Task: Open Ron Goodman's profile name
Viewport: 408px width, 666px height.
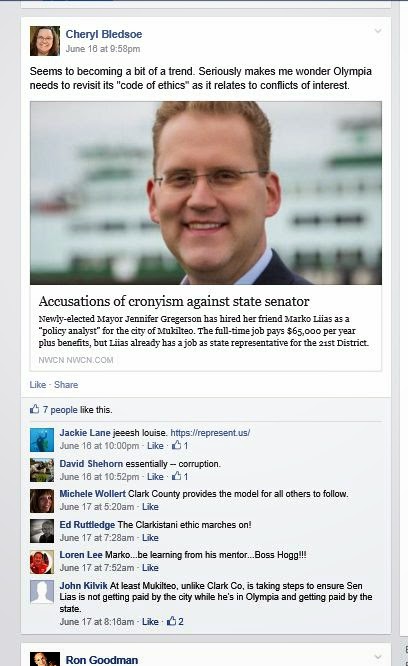Action: click(x=101, y=660)
